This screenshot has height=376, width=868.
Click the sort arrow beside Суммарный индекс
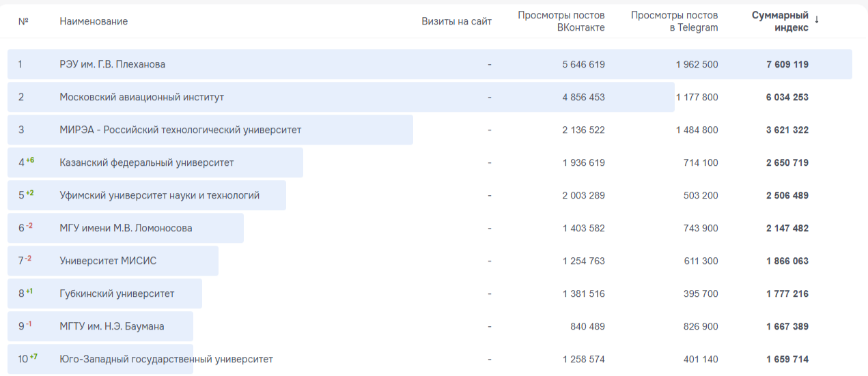tap(817, 20)
